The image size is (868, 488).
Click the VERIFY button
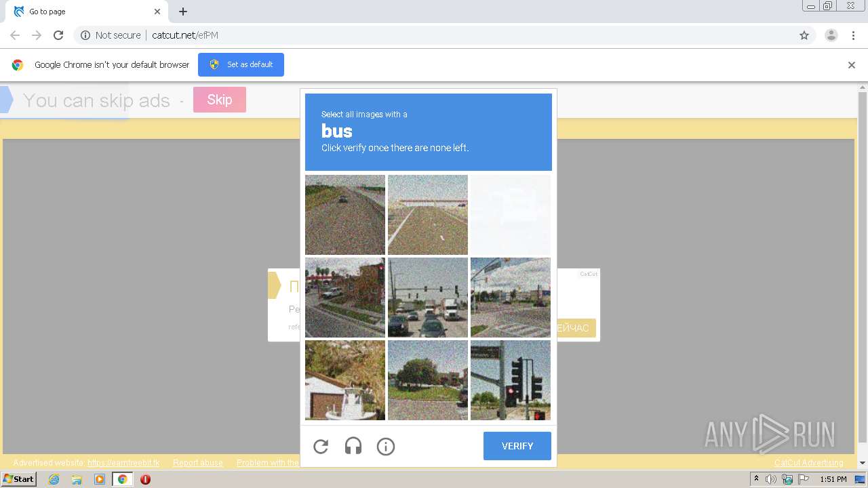[517, 446]
